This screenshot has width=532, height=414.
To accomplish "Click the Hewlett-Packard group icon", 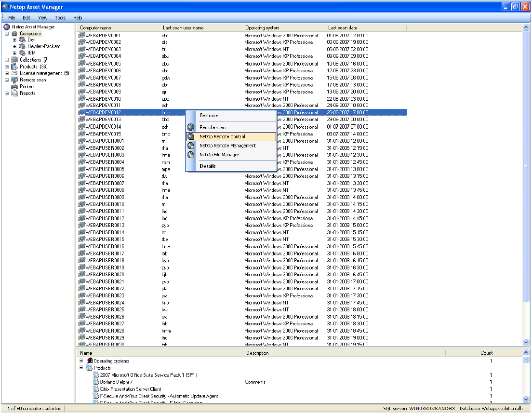I will [x=22, y=46].
